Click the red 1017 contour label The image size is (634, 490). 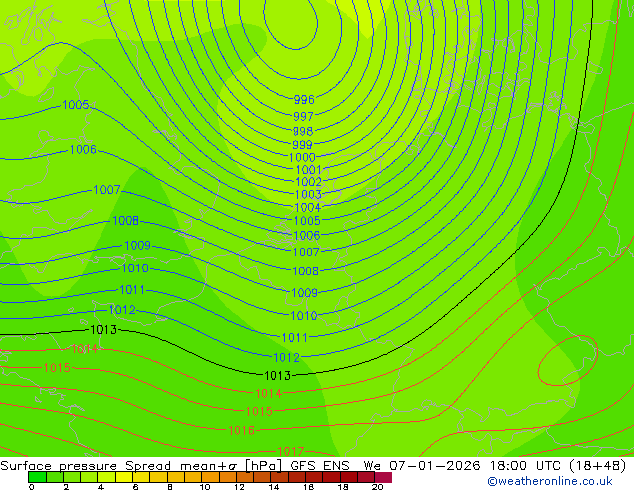click(x=291, y=451)
